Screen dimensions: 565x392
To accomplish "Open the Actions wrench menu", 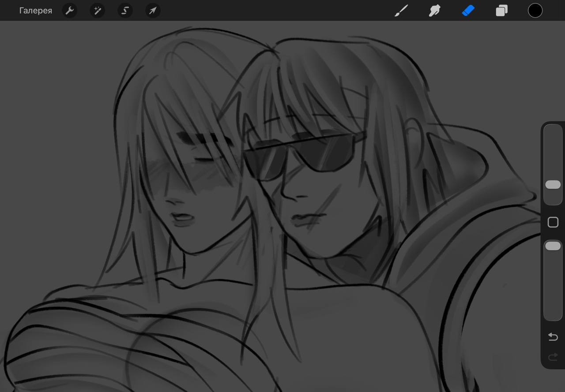I will coord(70,11).
